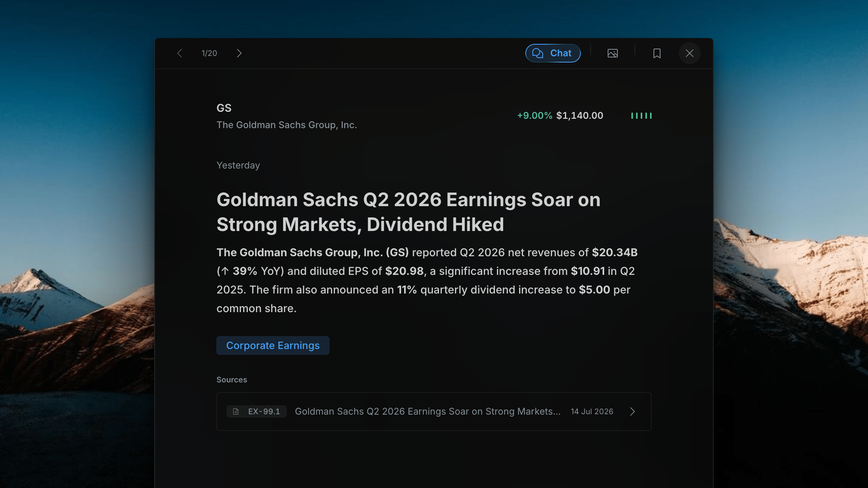Click the Sources section heading

tap(232, 380)
